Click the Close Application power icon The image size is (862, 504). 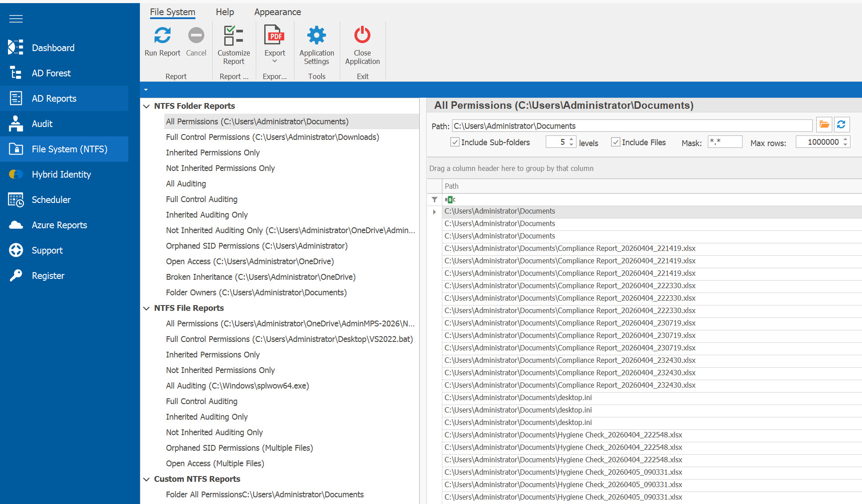362,35
